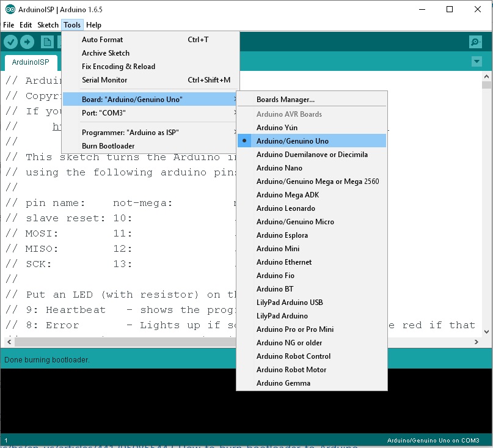The height and width of the screenshot is (448, 493).
Task: Pick Arduino Robot Control board
Action: pyautogui.click(x=312, y=356)
